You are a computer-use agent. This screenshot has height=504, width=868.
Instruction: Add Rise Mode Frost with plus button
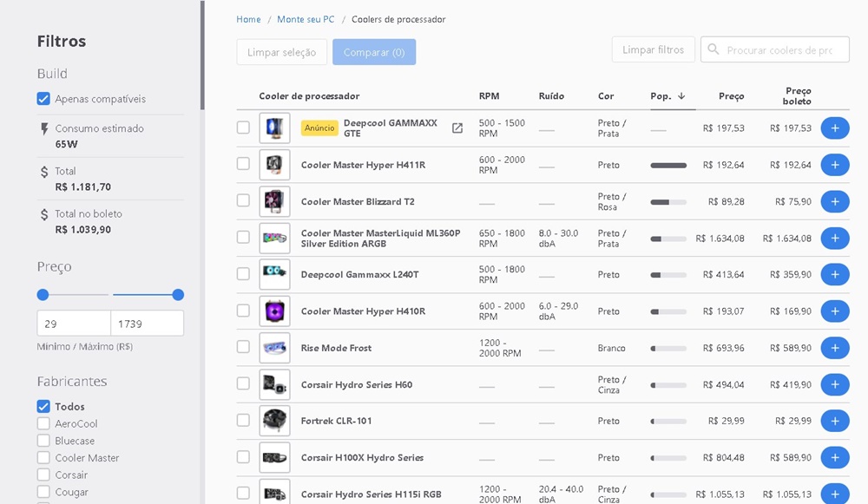point(835,348)
